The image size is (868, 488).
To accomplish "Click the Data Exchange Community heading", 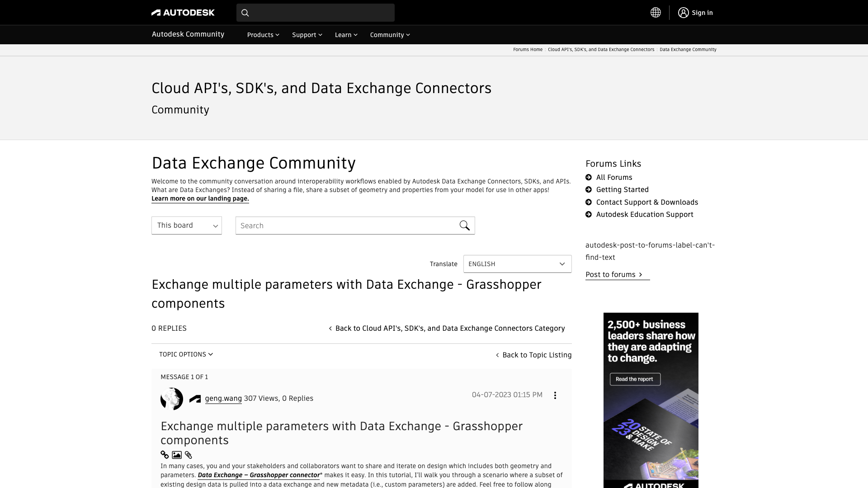I will [x=254, y=163].
